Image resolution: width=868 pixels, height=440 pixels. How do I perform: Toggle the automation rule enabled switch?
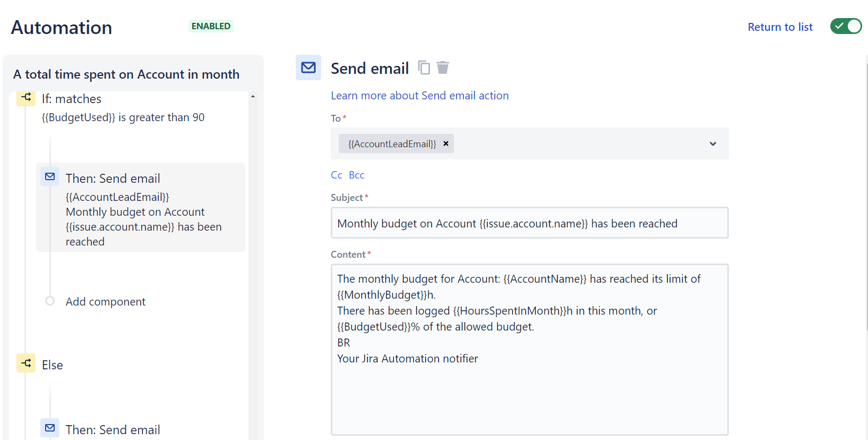846,26
